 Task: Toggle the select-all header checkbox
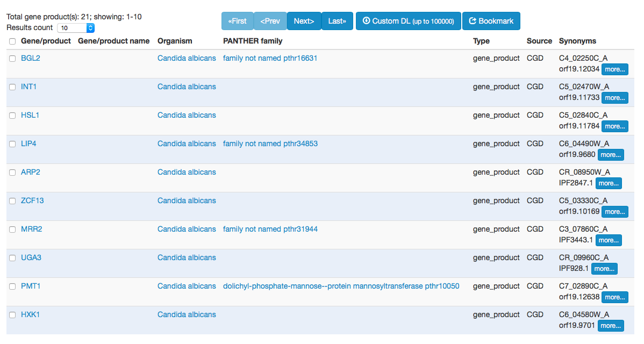[x=12, y=41]
